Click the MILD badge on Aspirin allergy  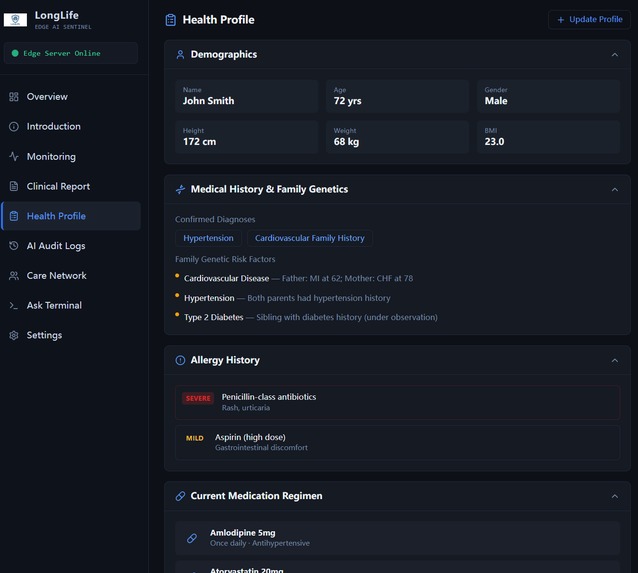[x=194, y=438]
